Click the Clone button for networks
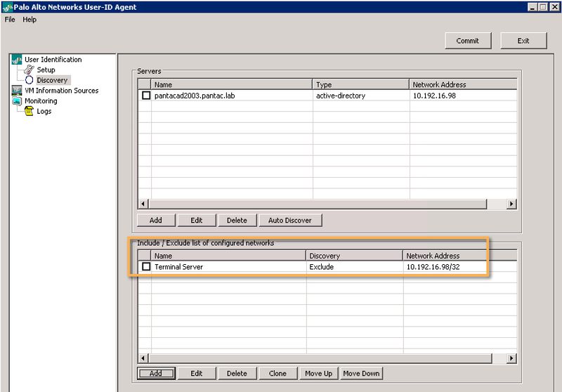Image resolution: width=562 pixels, height=392 pixels. pos(277,373)
